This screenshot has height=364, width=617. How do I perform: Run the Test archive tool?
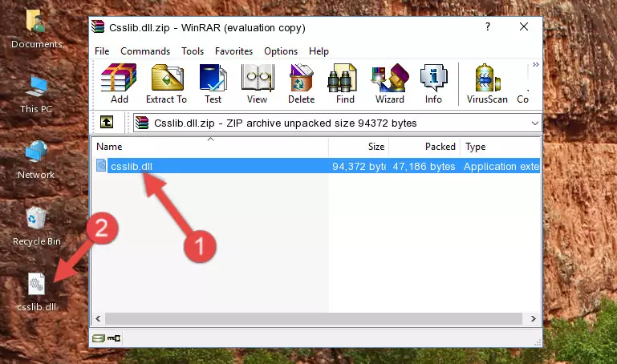click(213, 83)
